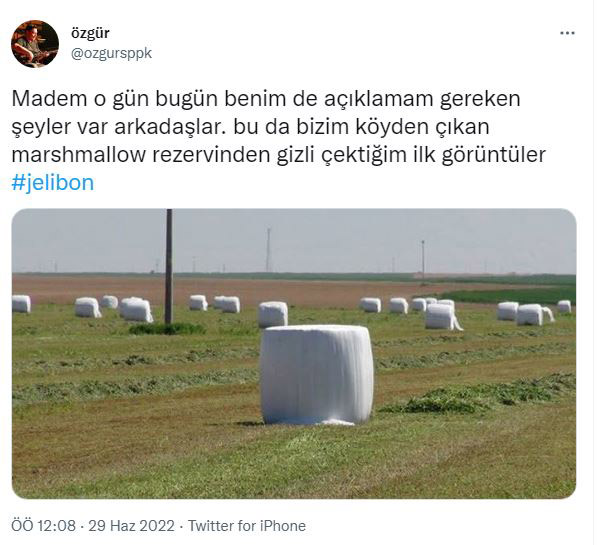Click the white bale directly behind the large one
Screen dimensions: 597x545
click(x=273, y=314)
